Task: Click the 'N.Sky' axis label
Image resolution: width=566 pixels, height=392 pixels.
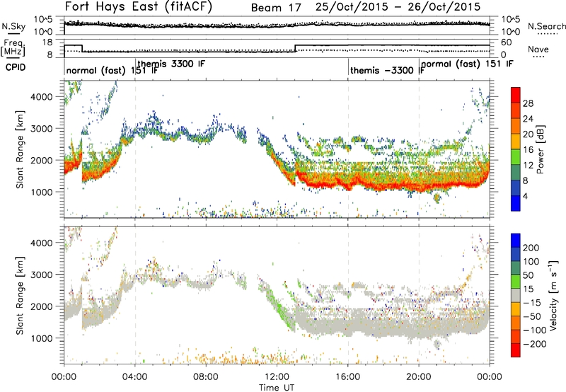Action: (13, 26)
